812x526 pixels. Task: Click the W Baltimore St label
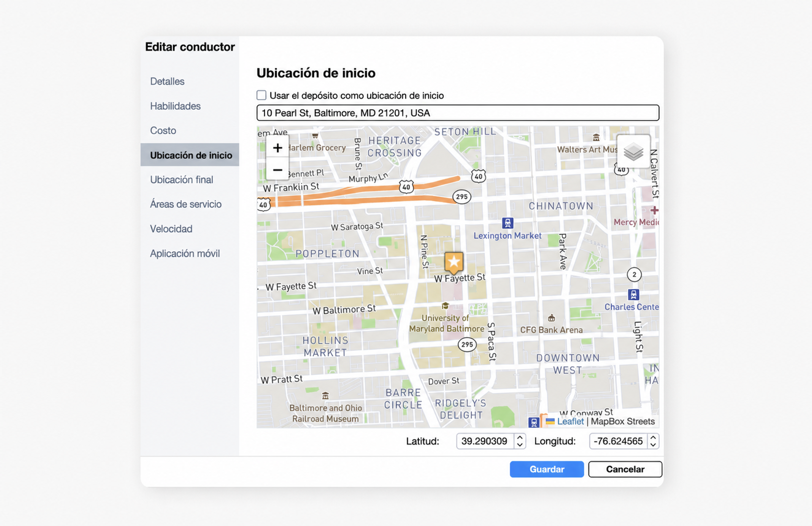(344, 309)
